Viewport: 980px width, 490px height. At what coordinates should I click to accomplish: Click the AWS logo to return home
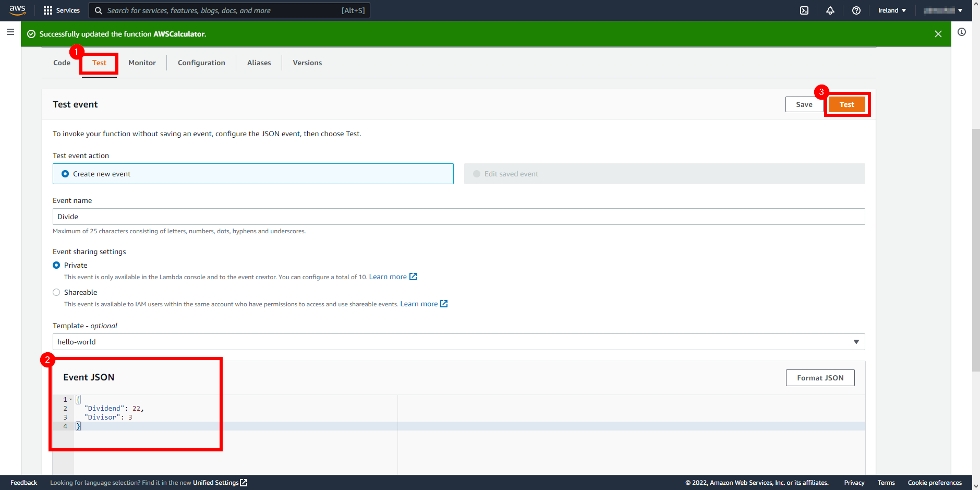click(17, 10)
